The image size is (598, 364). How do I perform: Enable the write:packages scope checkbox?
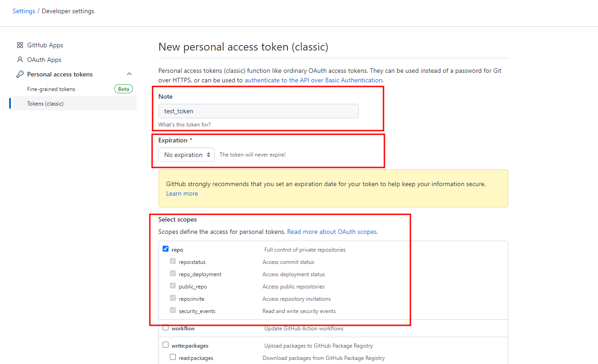point(165,345)
